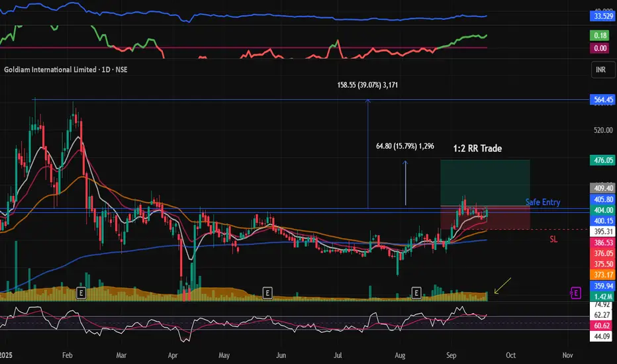The width and height of the screenshot is (617, 364).
Task: Select the 1:2 RR Trade text annotation
Action: point(477,148)
